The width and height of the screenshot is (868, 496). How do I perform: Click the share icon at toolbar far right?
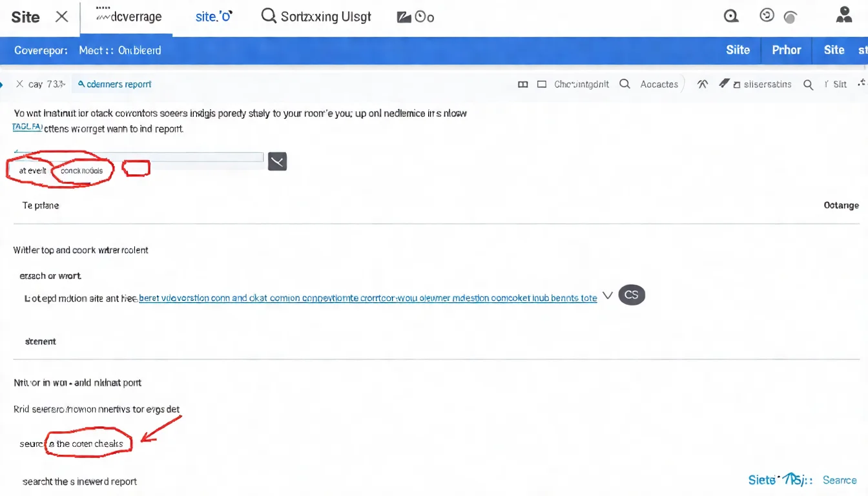(862, 83)
